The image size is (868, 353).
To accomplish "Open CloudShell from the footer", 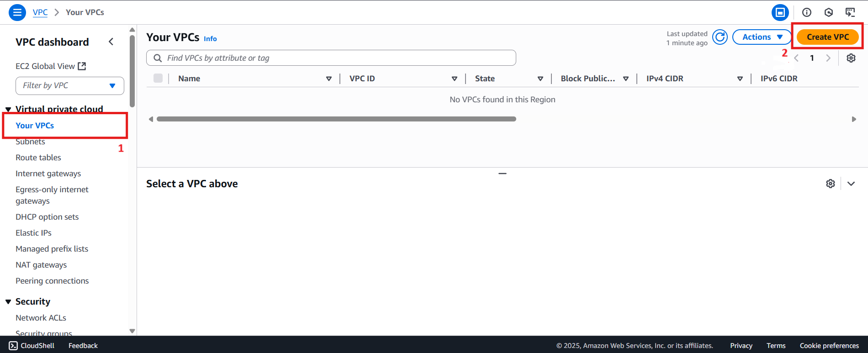I will 32,346.
